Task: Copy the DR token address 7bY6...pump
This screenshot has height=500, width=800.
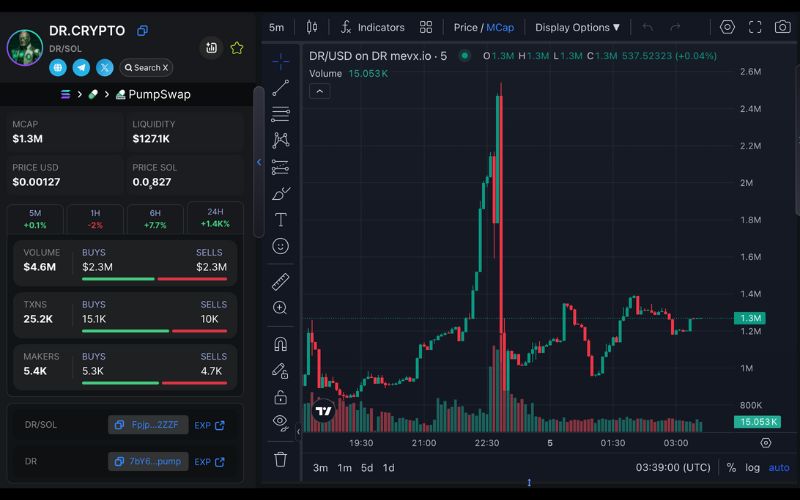Action: click(148, 461)
